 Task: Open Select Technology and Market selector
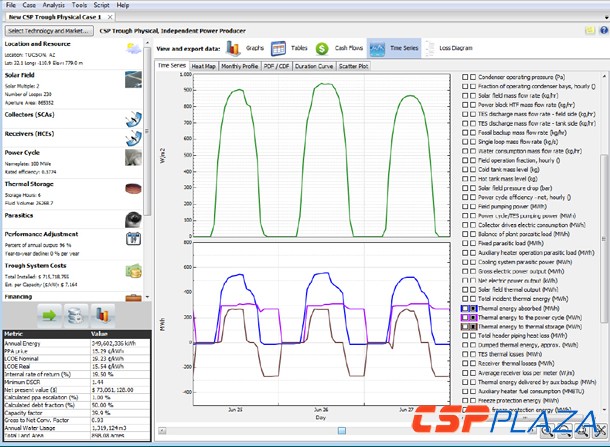[x=48, y=32]
